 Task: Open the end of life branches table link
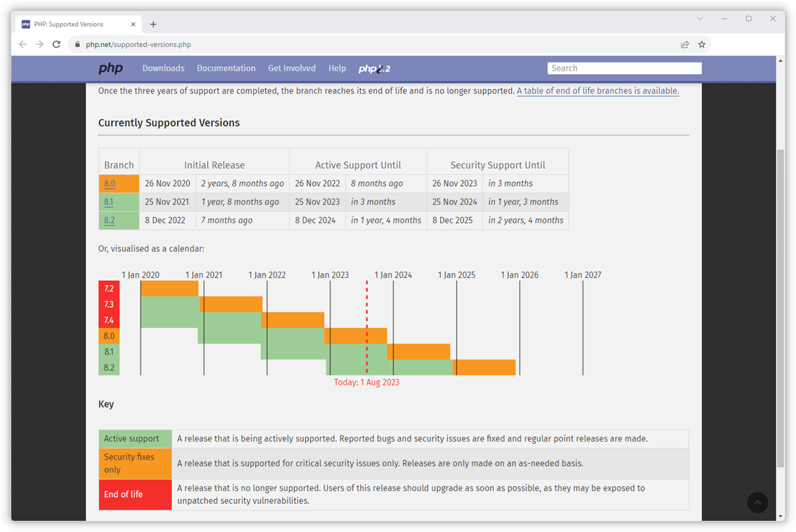click(x=597, y=91)
